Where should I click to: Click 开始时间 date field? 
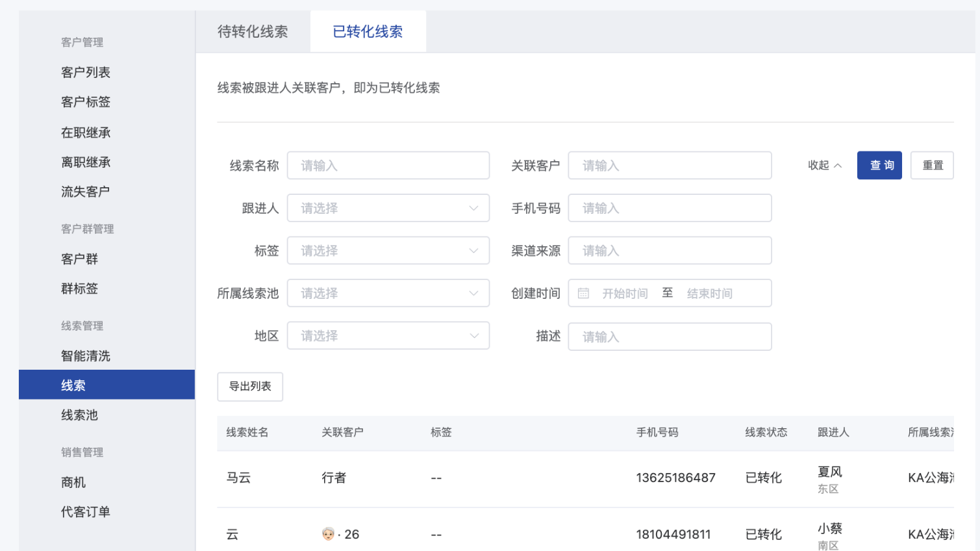[x=625, y=294]
